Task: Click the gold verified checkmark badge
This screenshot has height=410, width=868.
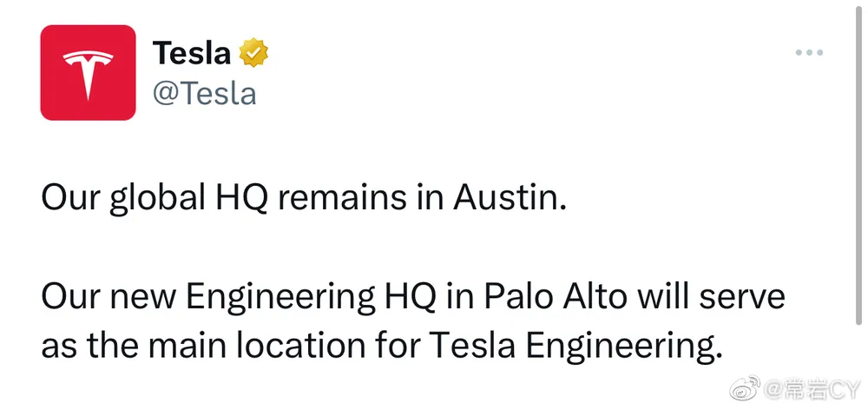Action: pos(253,53)
